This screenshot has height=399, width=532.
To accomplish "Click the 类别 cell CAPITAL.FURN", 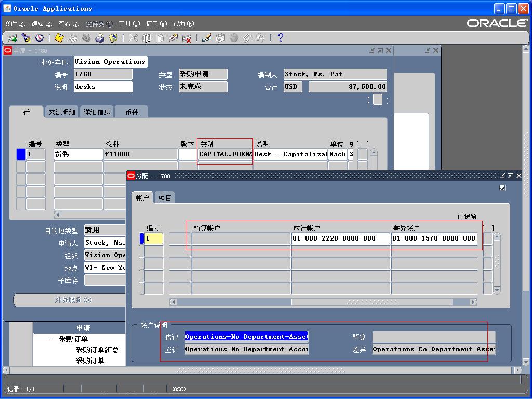I will (225, 154).
